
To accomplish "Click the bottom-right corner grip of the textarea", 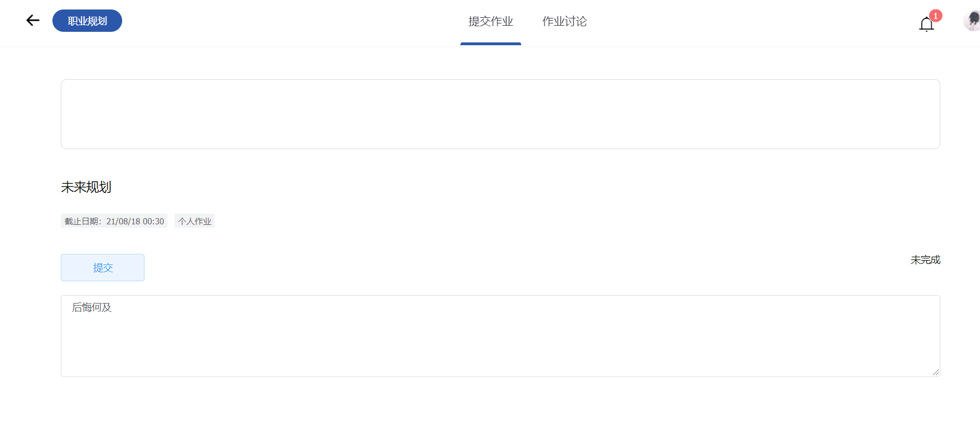I will click(936, 373).
